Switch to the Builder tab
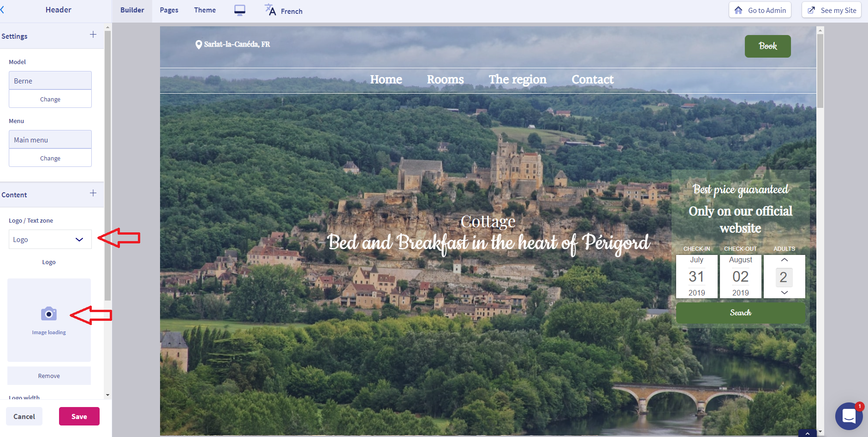Screen dimensions: 868x437 (132, 10)
